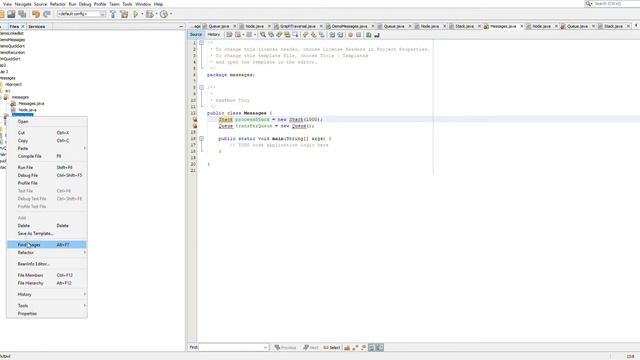This screenshot has height=360, width=640.
Task: Open the Debug Project dropdown arrow
Action: (x=156, y=14)
